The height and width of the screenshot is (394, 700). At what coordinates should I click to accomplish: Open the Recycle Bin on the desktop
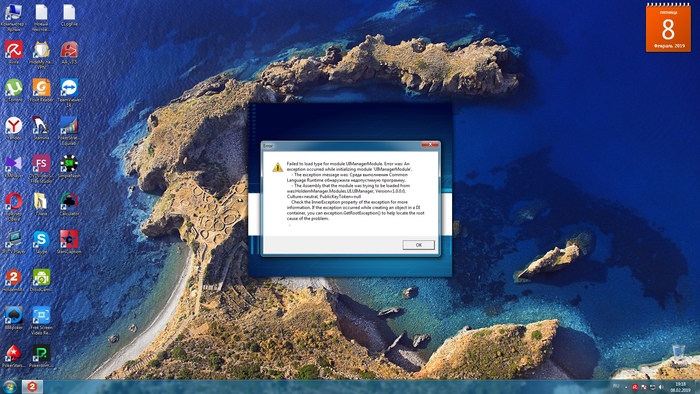678,356
